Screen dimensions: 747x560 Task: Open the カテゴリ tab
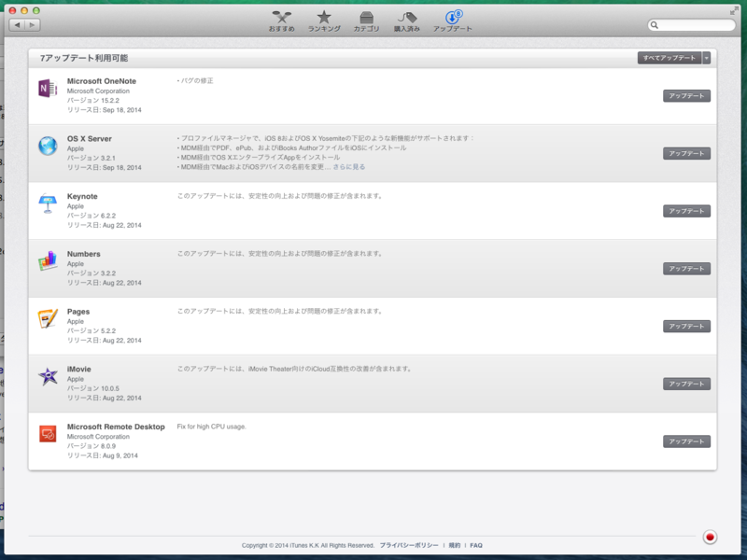tap(366, 21)
